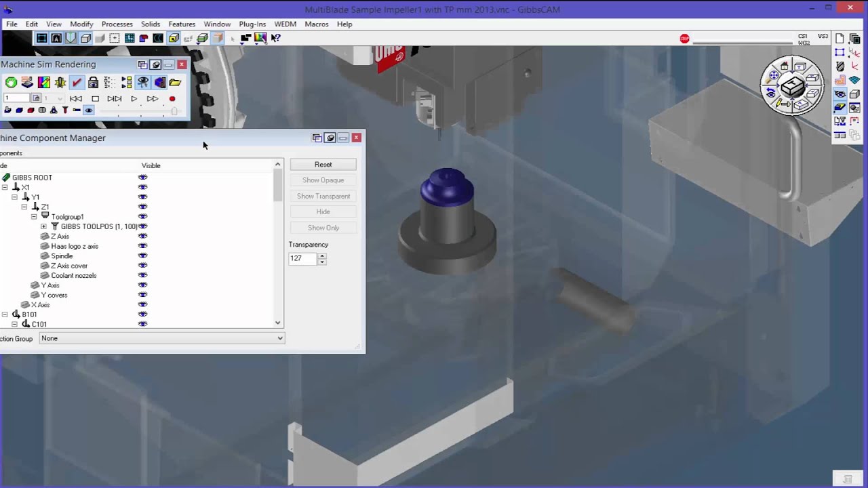
Task: Click the blue geometry rectangle icon in right palette
Action: pyautogui.click(x=840, y=52)
